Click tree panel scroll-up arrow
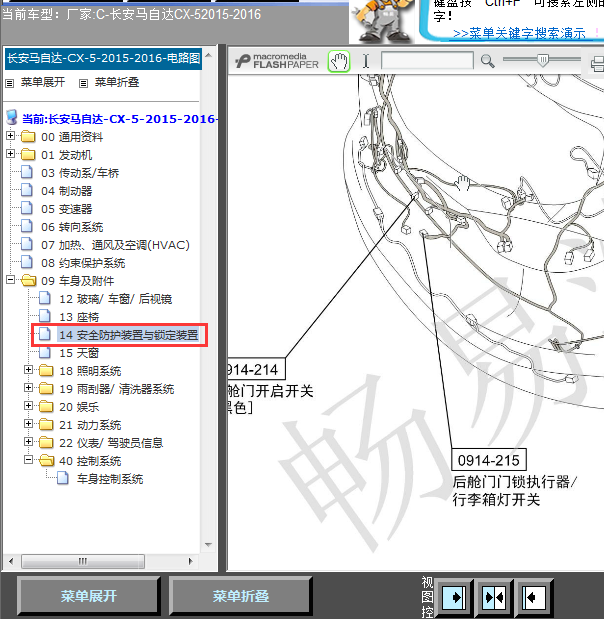The width and height of the screenshot is (604, 619). tap(208, 55)
